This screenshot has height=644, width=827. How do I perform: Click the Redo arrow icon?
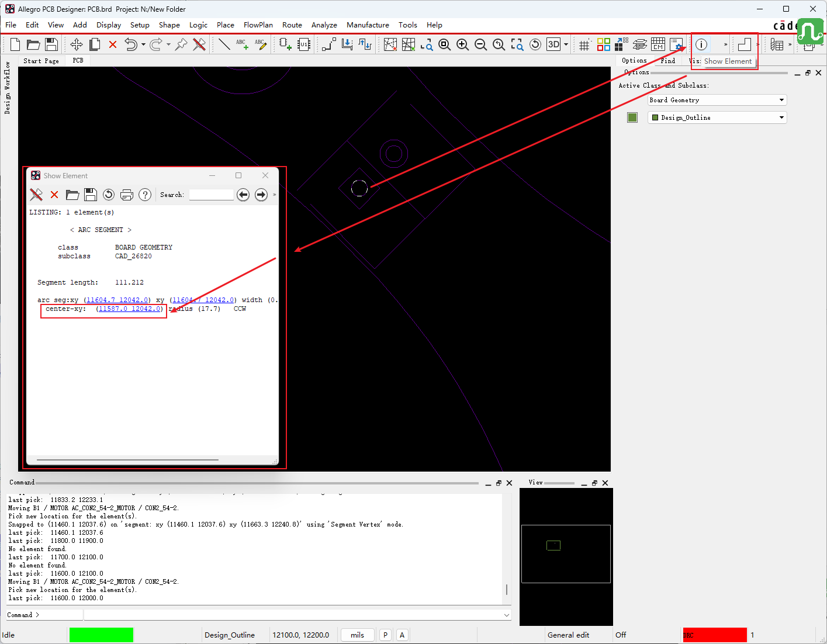click(156, 44)
